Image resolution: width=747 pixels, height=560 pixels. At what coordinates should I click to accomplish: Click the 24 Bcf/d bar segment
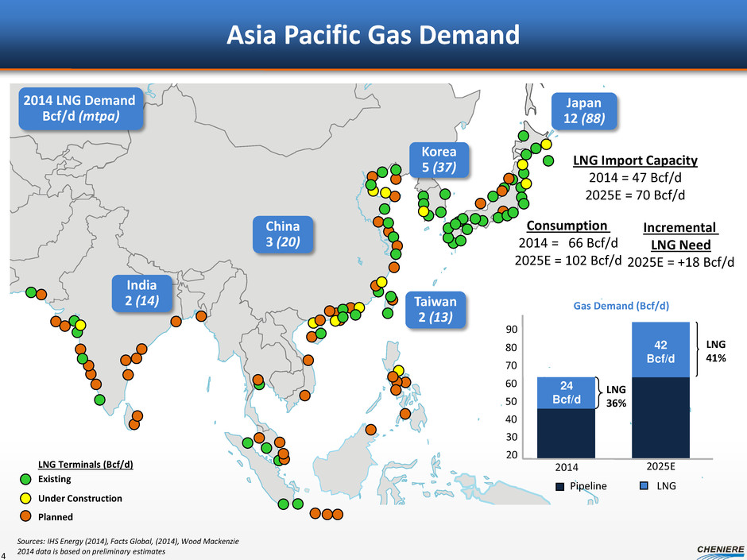(566, 392)
